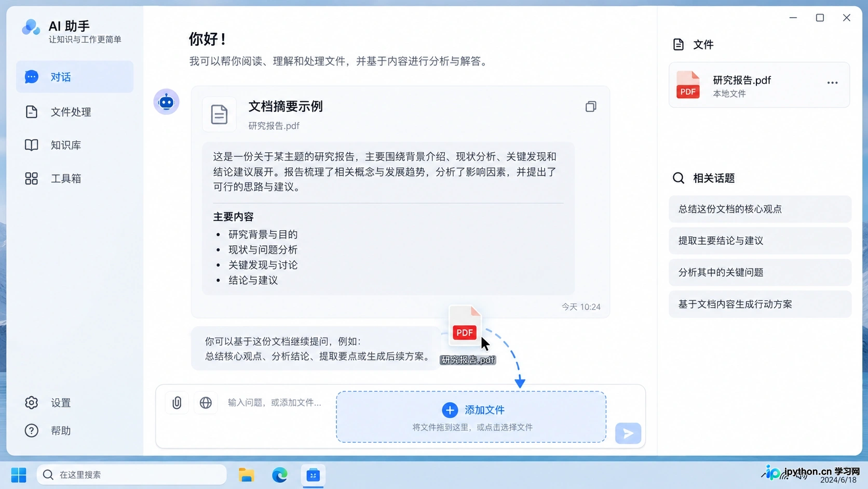Open the Windows Start menu
The image size is (868, 489).
[19, 475]
